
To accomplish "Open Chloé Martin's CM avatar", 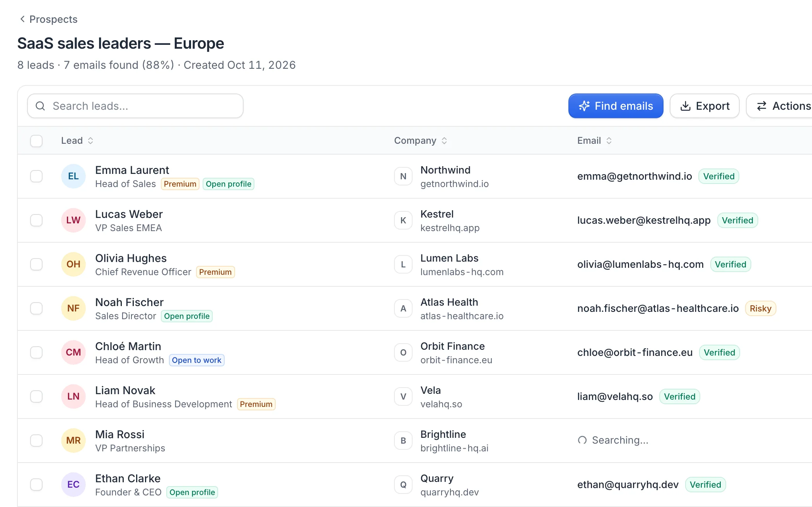I will coord(73,352).
